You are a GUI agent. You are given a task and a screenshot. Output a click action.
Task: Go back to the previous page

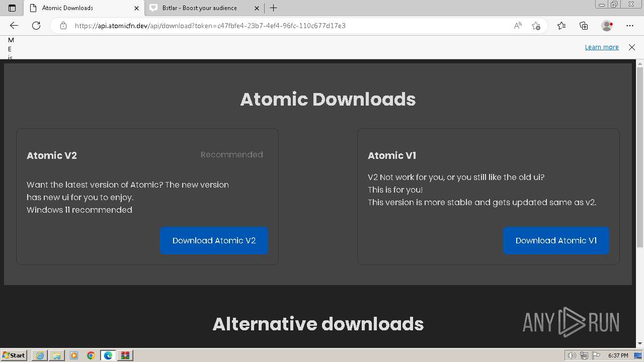(x=14, y=26)
